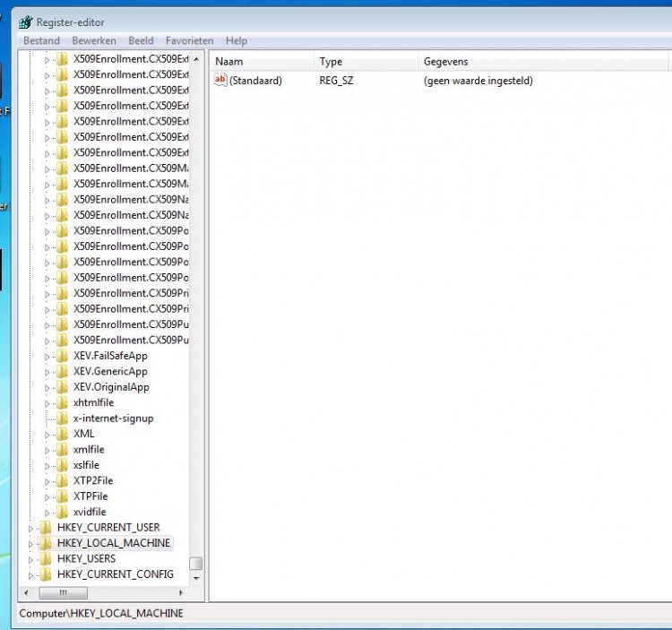The height and width of the screenshot is (630, 672).
Task: Click the XEV.FailSafeApp folder icon
Action: click(62, 356)
